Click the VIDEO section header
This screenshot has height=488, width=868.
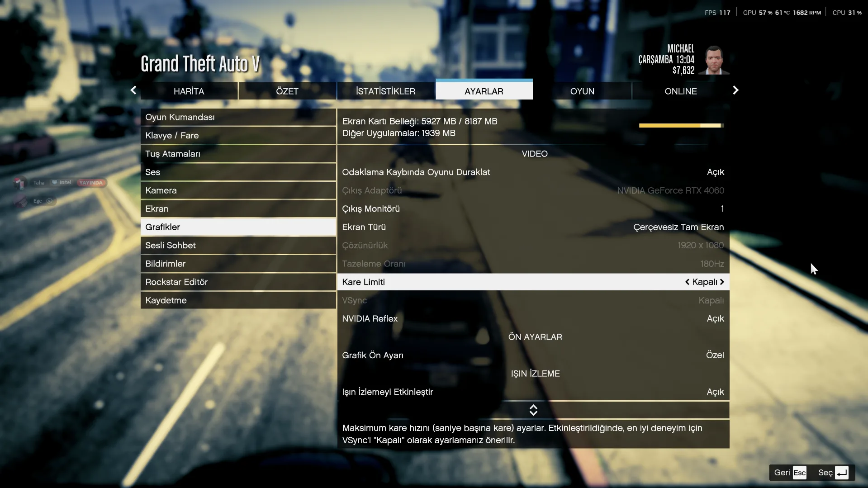[x=534, y=154]
